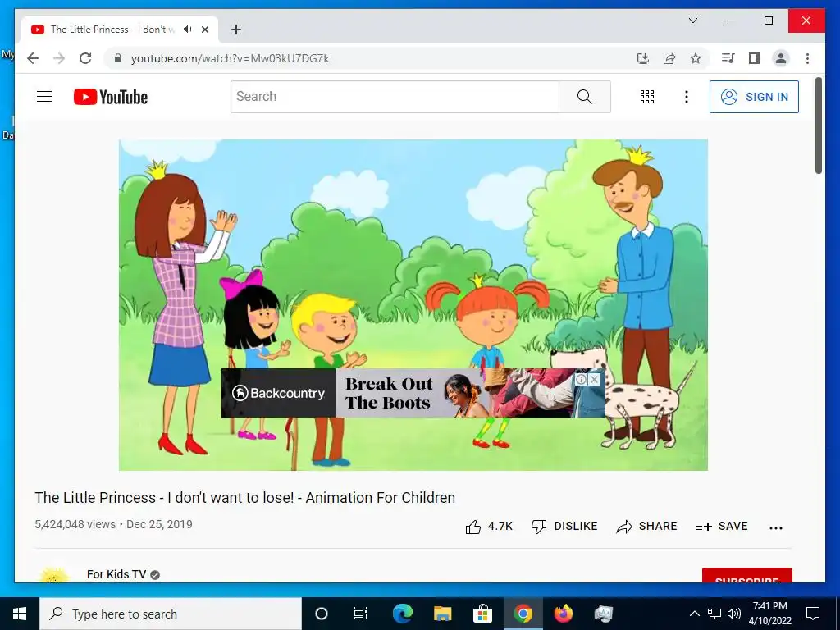Open system volume speaker icon
Screen dimensions: 840x630
(734, 614)
